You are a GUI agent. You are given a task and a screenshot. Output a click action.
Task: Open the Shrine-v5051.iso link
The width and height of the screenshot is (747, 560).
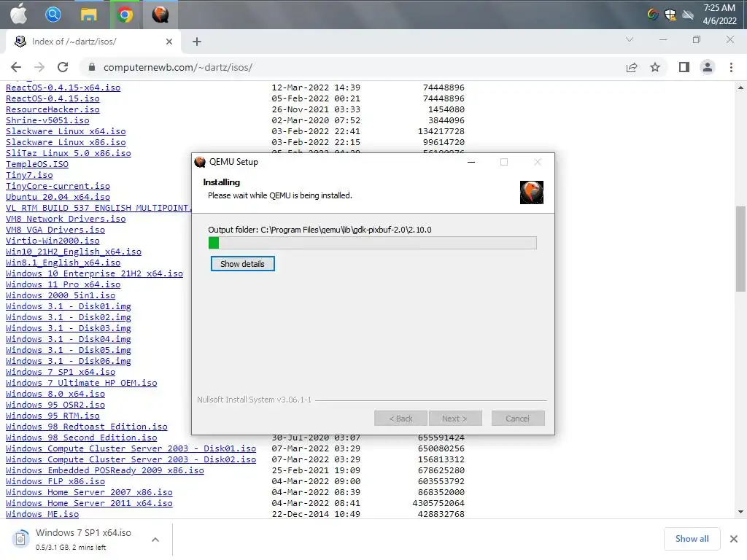coord(47,120)
